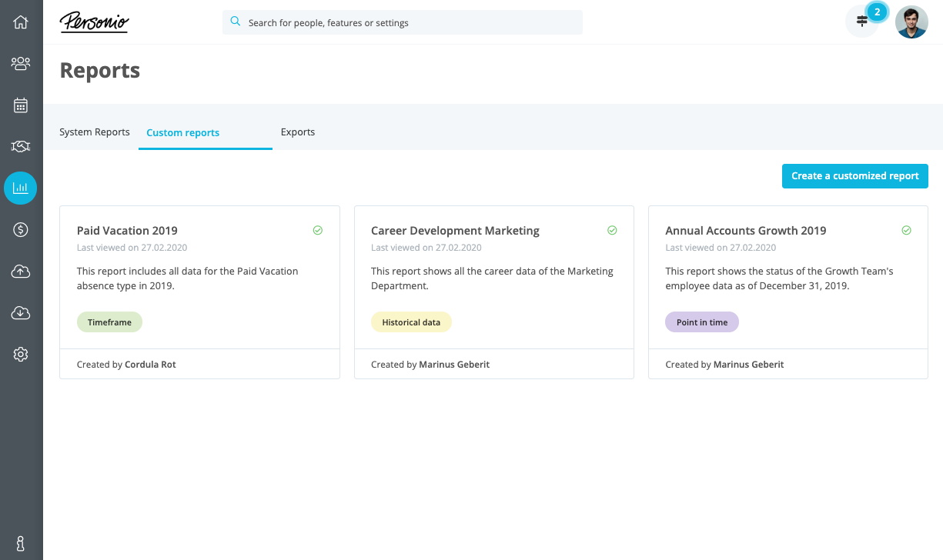Open the signpost notifications icon with badge
Viewport: 943px width, 560px height.
tap(862, 22)
